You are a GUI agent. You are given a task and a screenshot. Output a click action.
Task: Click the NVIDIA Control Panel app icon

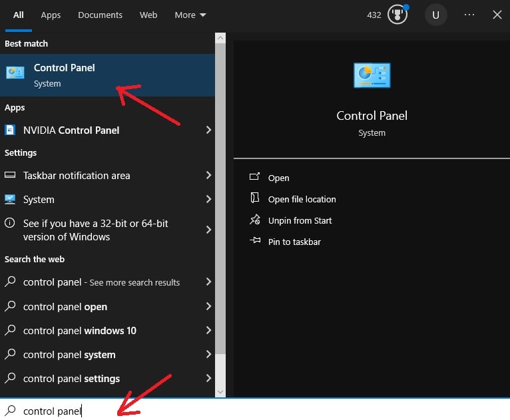pyautogui.click(x=11, y=130)
